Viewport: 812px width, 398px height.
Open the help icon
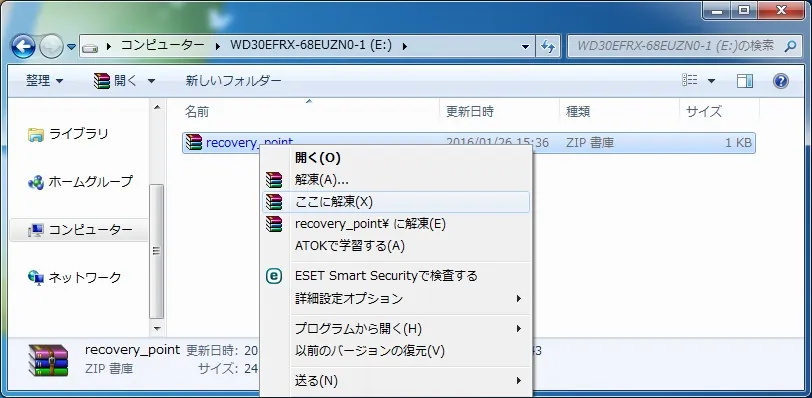(780, 81)
